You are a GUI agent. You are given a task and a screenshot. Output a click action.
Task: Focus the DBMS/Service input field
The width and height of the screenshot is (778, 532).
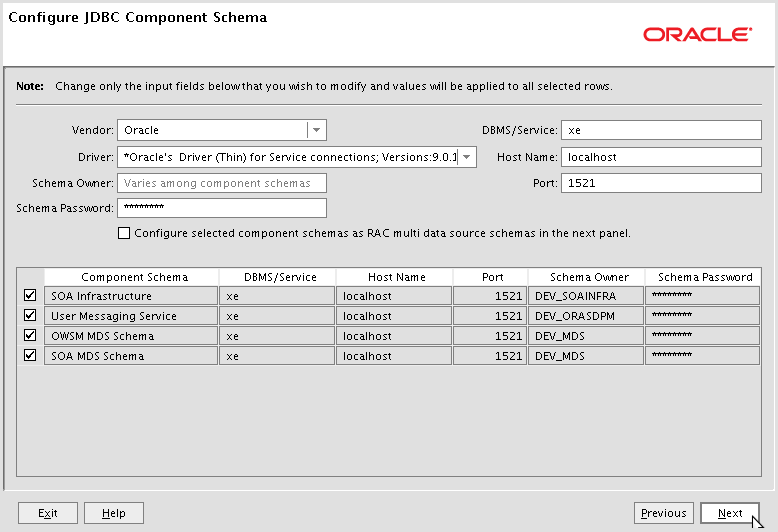tap(661, 130)
